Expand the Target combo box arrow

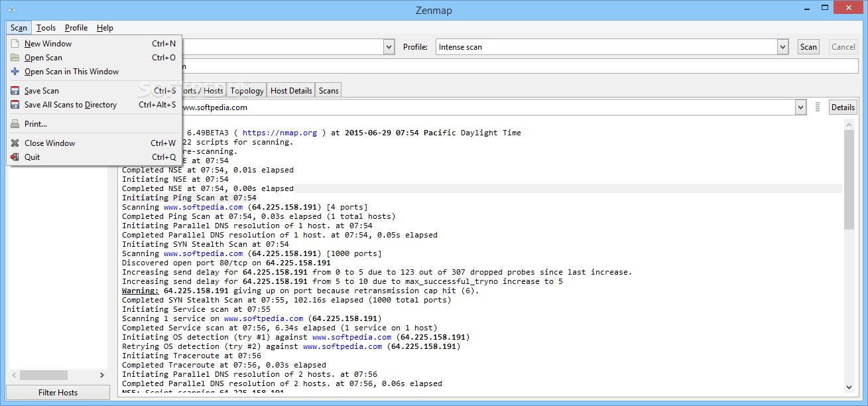pos(388,46)
